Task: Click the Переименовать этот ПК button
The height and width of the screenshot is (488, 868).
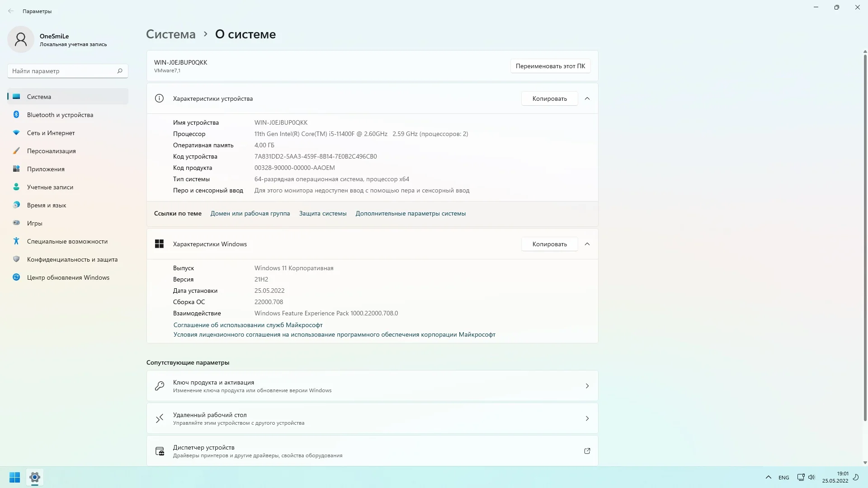Action: [550, 66]
